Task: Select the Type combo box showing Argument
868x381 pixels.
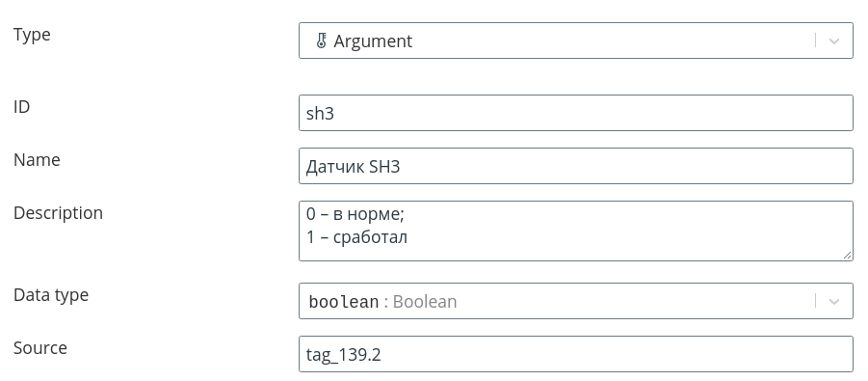Action: (x=576, y=41)
